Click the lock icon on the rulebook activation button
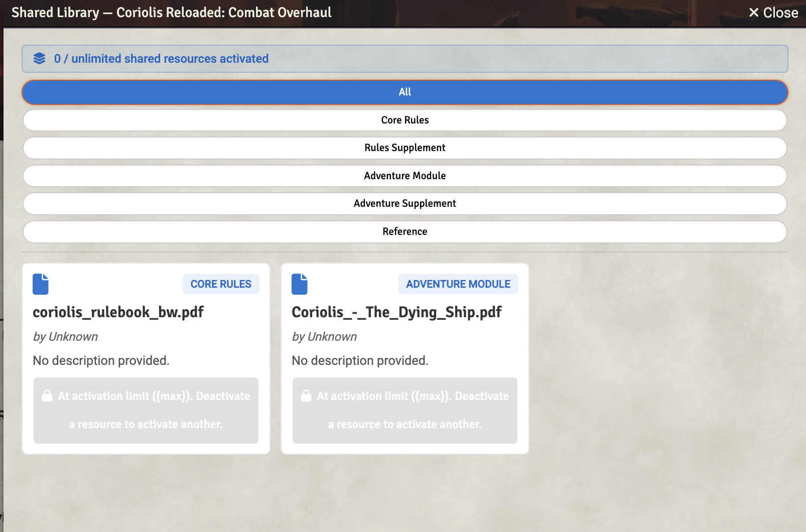Image resolution: width=806 pixels, height=532 pixels. [47, 396]
